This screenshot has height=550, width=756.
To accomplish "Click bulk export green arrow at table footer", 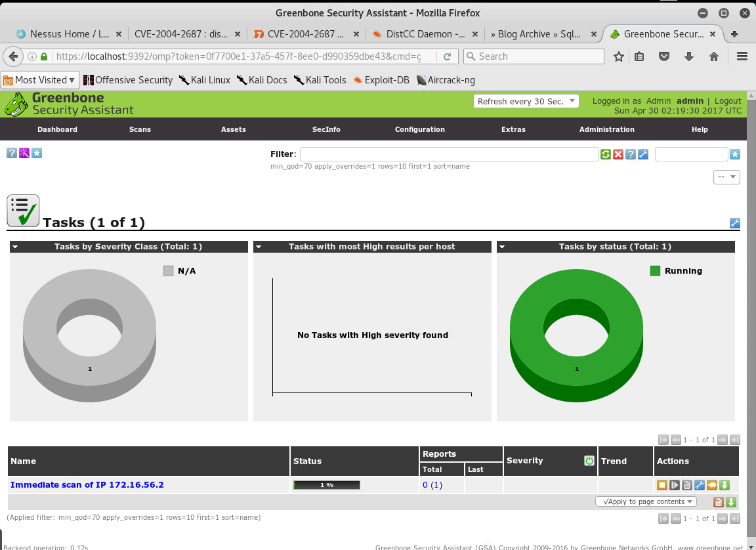I will coord(731,502).
